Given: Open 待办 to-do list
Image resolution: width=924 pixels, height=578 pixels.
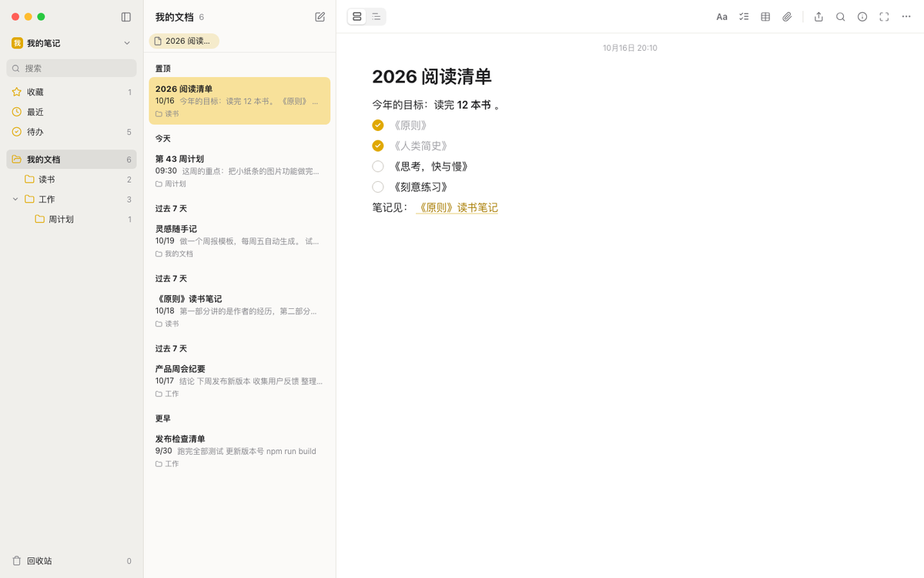Looking at the screenshot, I should 72,132.
